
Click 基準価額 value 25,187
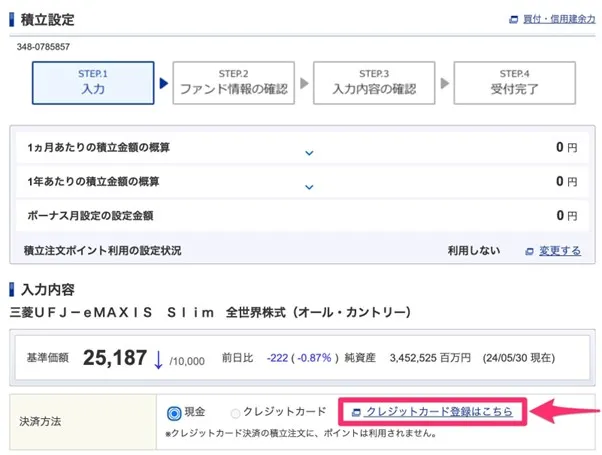pyautogui.click(x=115, y=358)
